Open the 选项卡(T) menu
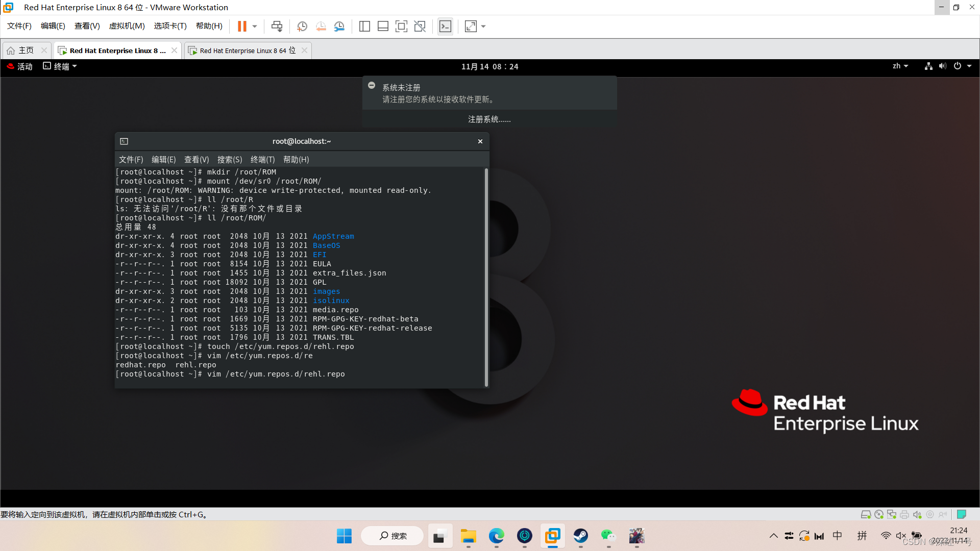The height and width of the screenshot is (551, 980). (x=170, y=26)
